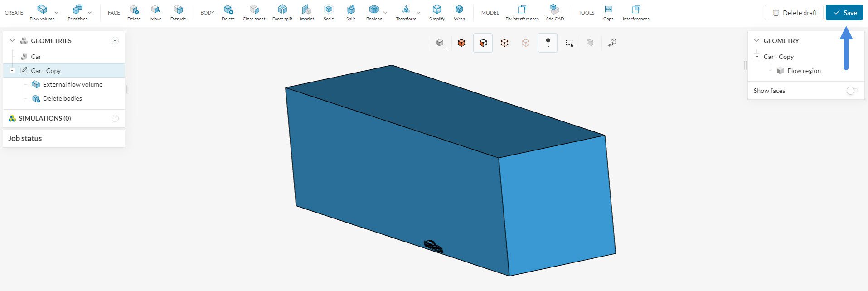Launch the Interferences tool
The image size is (868, 291).
tap(635, 12)
